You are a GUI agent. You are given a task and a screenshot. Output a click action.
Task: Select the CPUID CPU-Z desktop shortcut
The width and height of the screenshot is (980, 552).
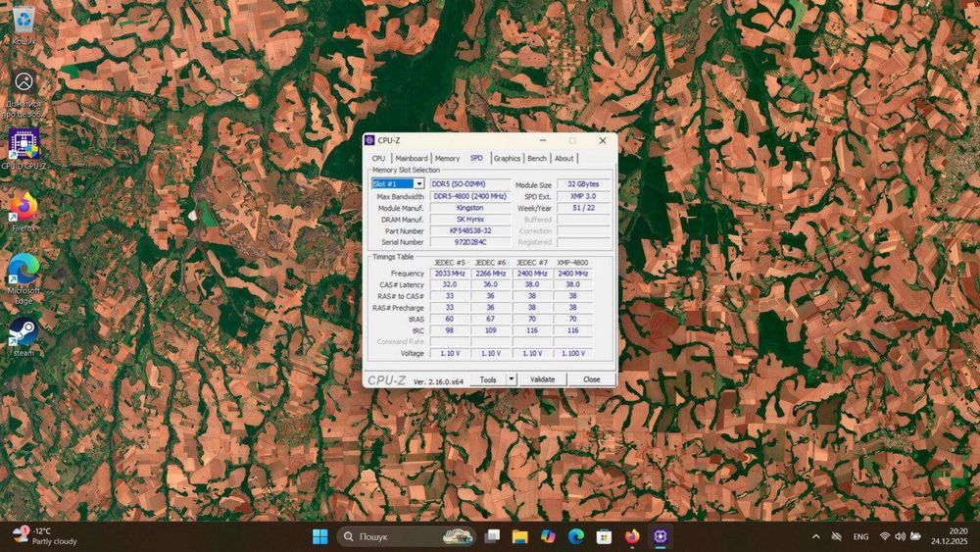click(24, 149)
